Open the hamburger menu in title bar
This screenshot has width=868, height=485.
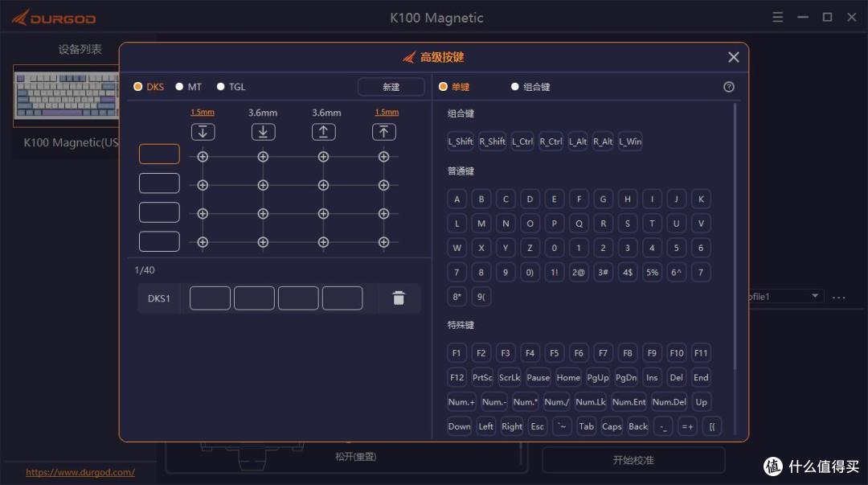point(778,17)
